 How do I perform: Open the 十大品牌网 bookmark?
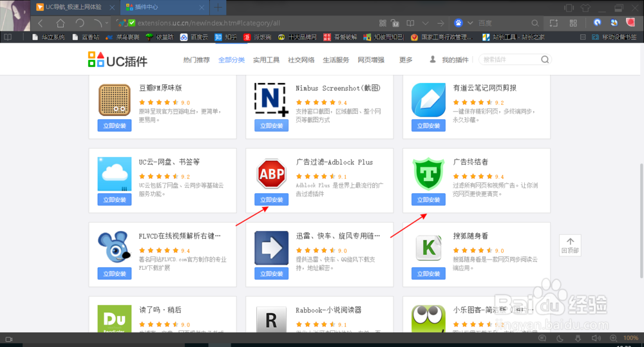point(298,37)
